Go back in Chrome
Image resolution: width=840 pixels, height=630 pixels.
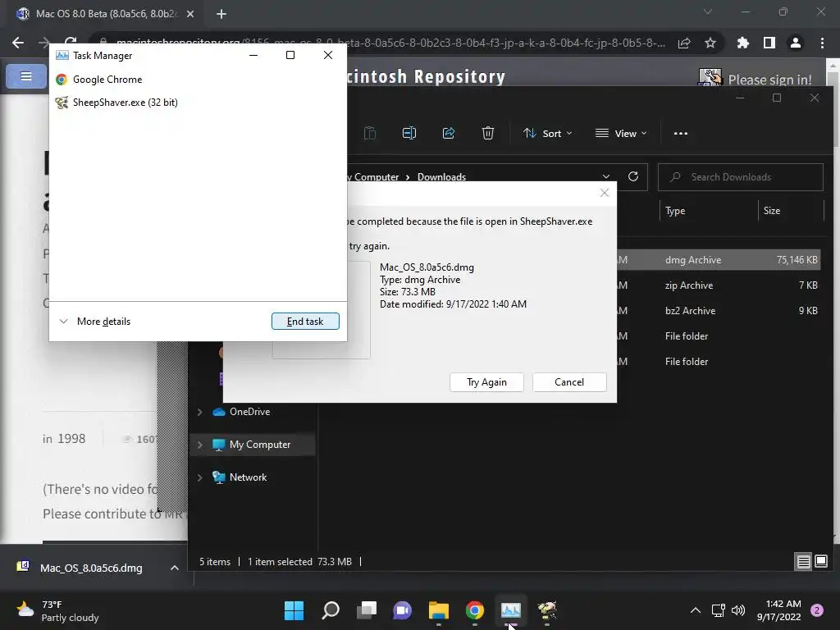tap(18, 43)
